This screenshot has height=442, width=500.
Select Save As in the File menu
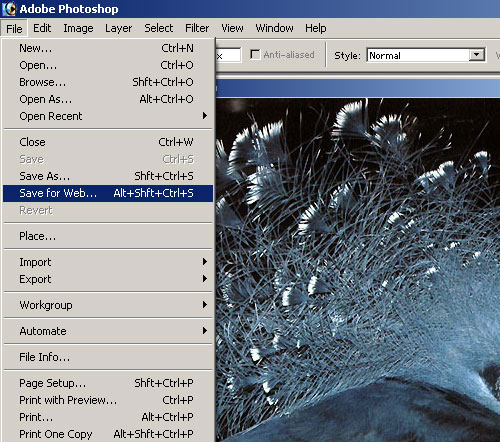coord(108,176)
